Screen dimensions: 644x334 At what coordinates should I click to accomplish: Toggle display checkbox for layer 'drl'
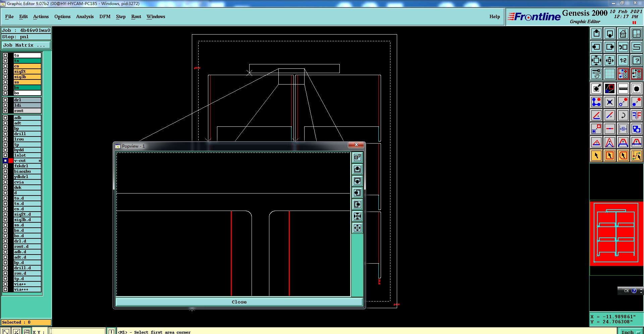click(x=5, y=100)
